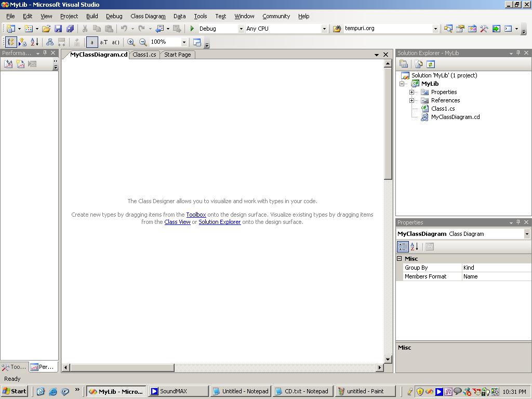Follow the Toolbox link on design surface
This screenshot has width=532, height=399.
click(196, 215)
